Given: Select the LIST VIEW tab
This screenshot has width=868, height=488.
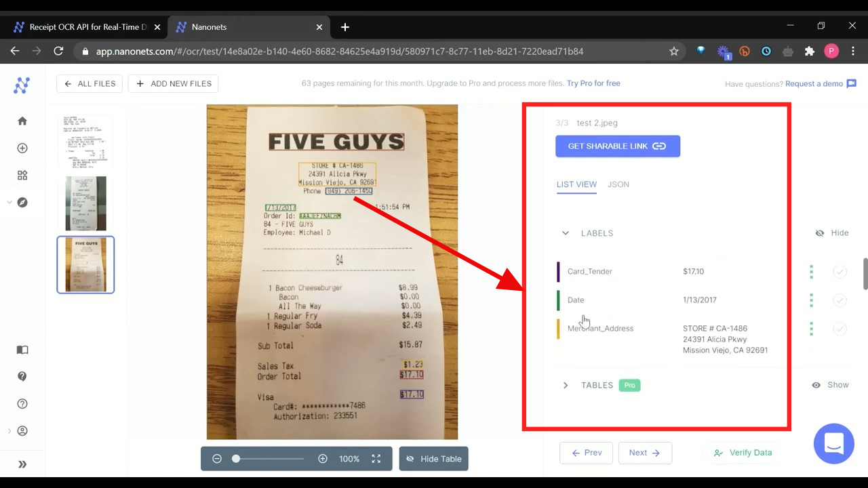Looking at the screenshot, I should pyautogui.click(x=576, y=184).
